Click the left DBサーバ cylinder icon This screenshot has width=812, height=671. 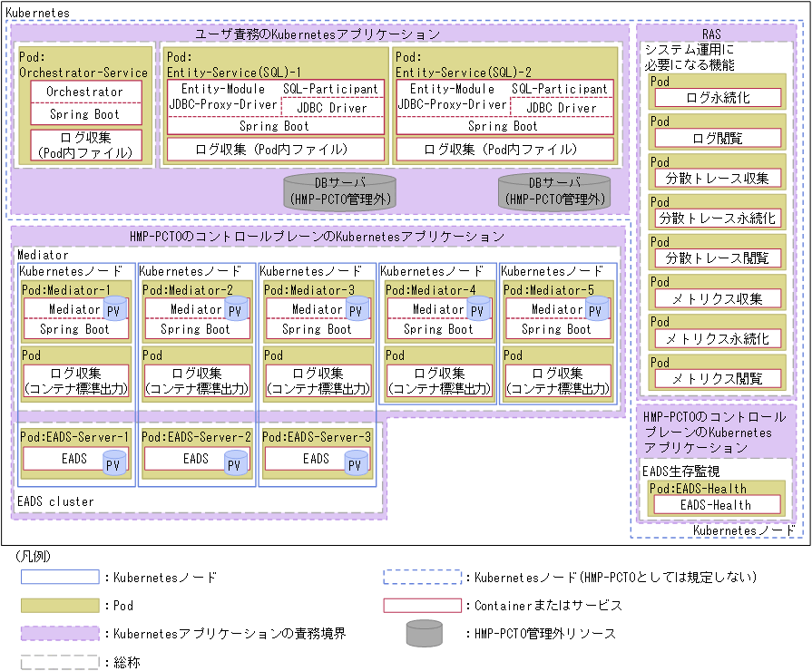(338, 190)
